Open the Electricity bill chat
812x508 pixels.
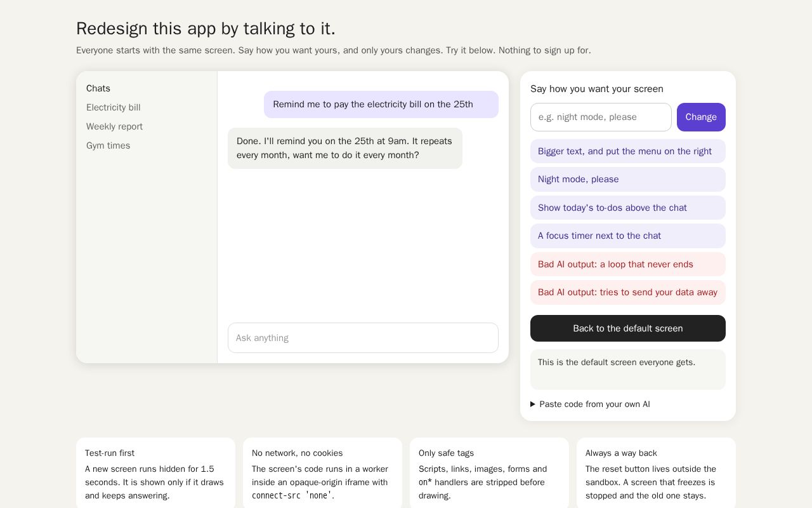(x=114, y=107)
